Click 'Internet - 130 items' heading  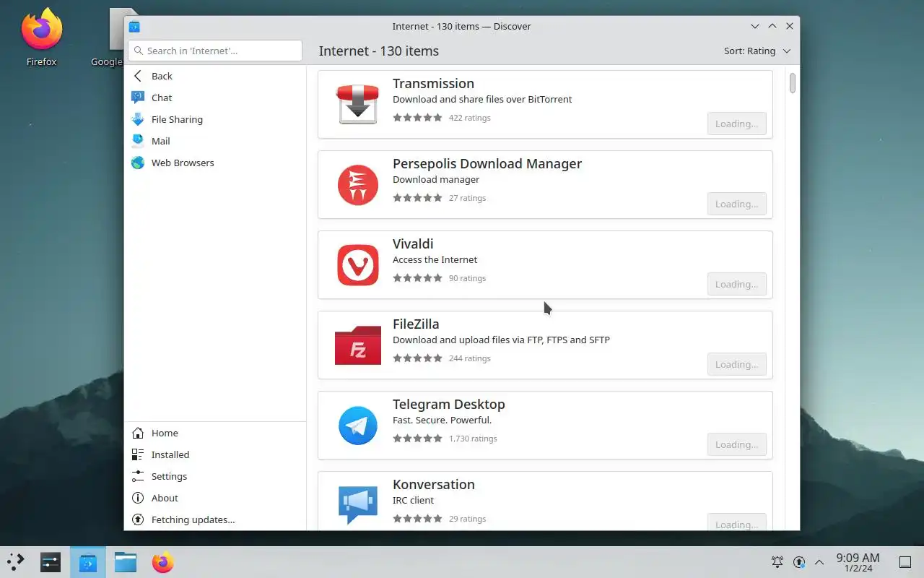[379, 51]
